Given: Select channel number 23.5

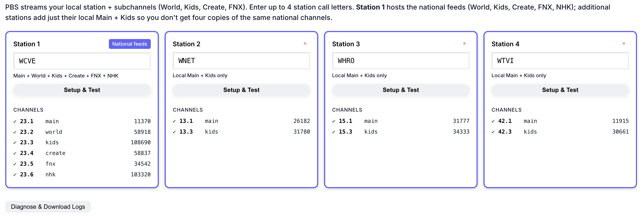Looking at the screenshot, I should click(x=27, y=164).
